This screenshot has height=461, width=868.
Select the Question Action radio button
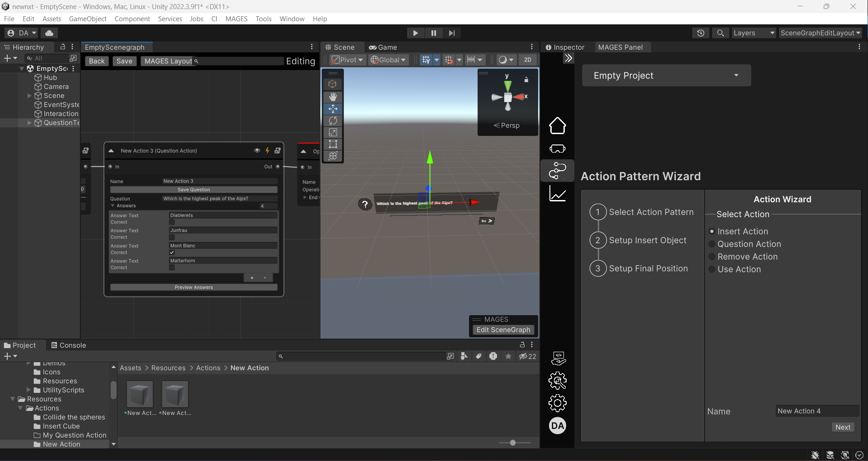click(712, 244)
